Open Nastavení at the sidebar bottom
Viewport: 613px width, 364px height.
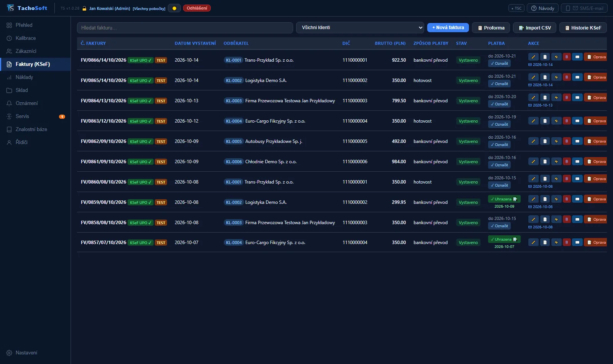coord(26,353)
